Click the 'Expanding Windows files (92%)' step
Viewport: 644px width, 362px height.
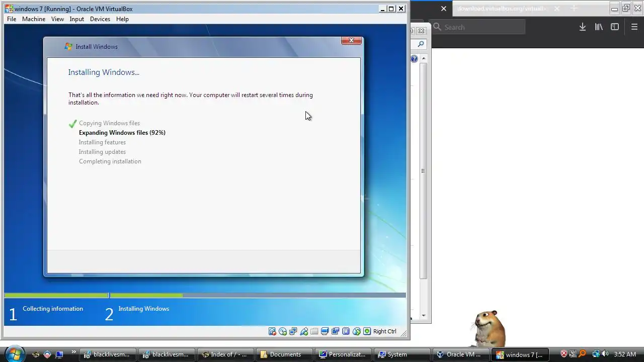pos(122,133)
